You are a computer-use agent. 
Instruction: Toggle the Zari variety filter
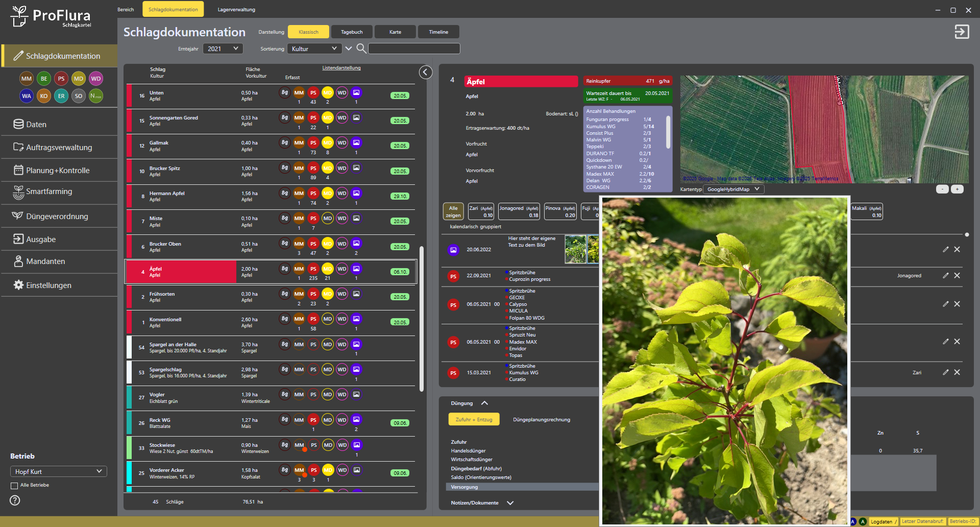481,211
